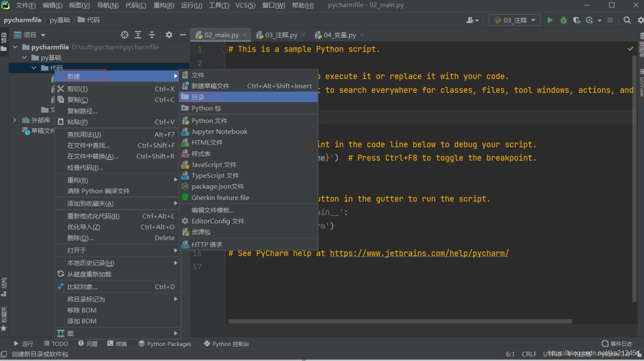Open the 03_注释 run configuration dropdown
Image resolution: width=644 pixels, height=361 pixels.
pos(515,20)
